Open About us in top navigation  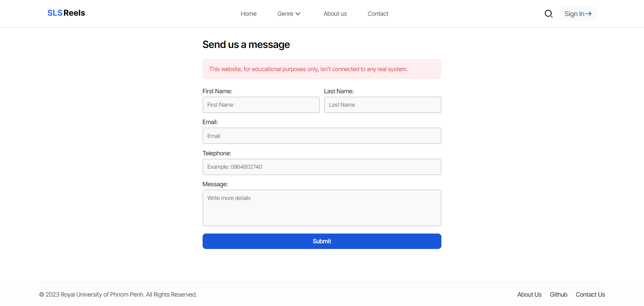pyautogui.click(x=335, y=14)
